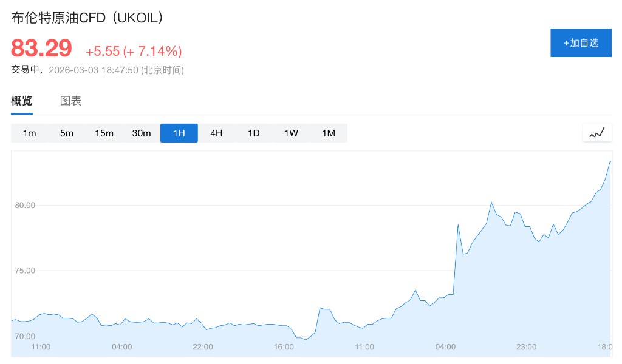The width and height of the screenshot is (622, 364).
Task: Select the 1m timeframe
Action: 29,133
